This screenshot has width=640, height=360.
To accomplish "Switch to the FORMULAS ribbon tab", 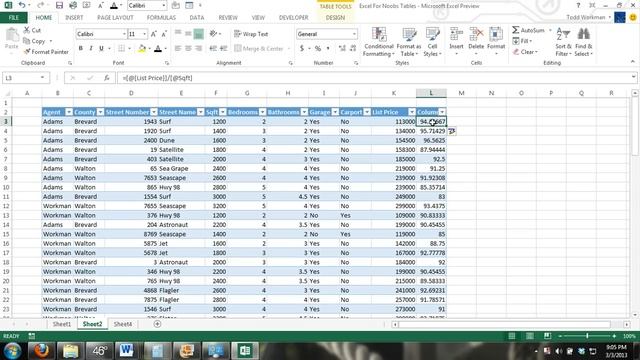I will point(161,18).
